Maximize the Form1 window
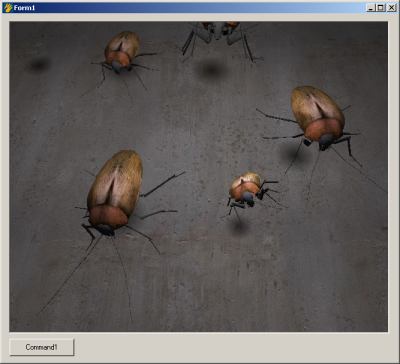 381,8
